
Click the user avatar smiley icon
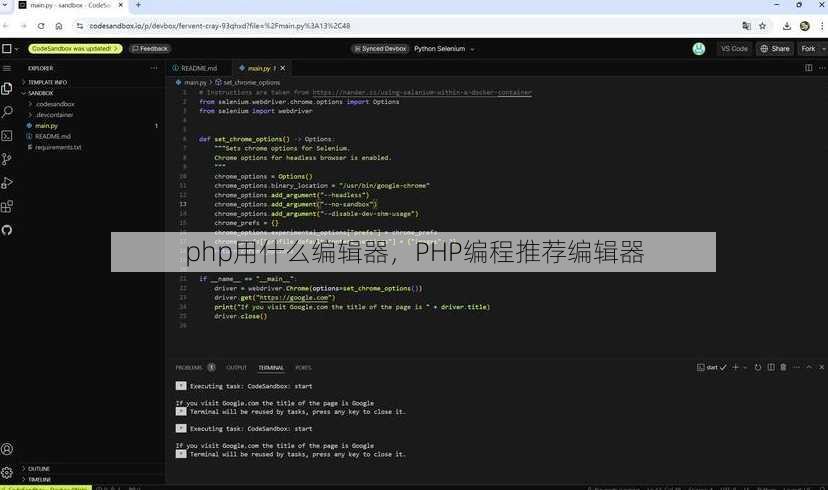click(699, 49)
